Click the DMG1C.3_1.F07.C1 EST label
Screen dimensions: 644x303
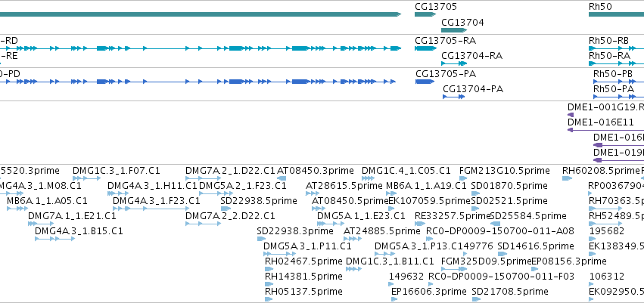(x=117, y=170)
